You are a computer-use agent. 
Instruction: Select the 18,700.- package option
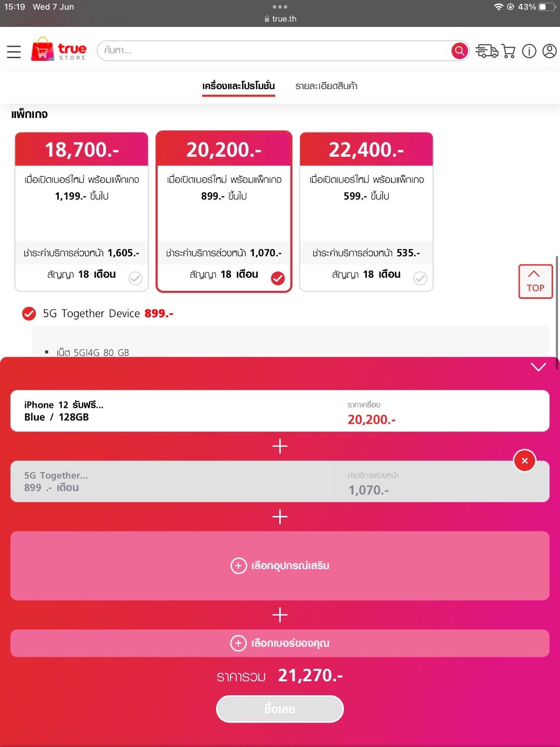[82, 212]
